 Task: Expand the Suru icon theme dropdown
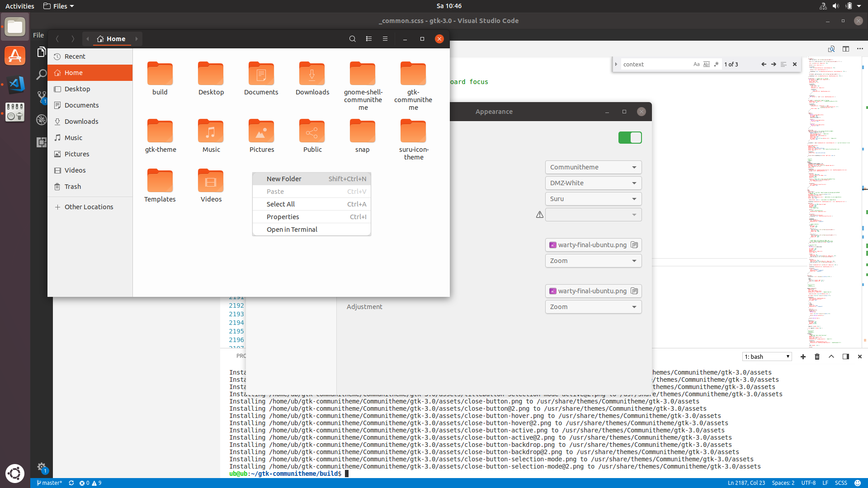(x=593, y=199)
